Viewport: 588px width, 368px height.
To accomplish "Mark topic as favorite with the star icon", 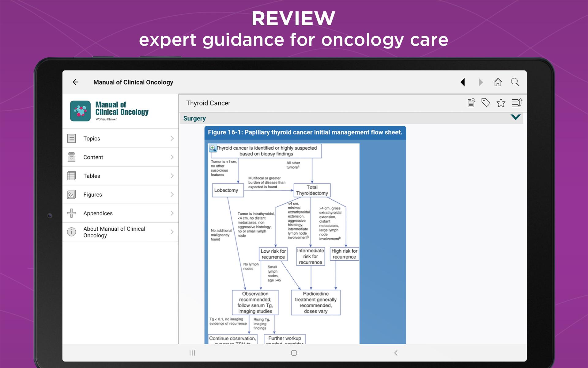I will point(501,103).
